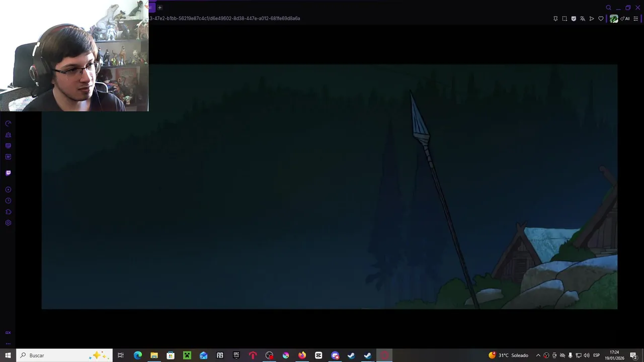Open Rockstar Games launcher on taskbar

220,355
